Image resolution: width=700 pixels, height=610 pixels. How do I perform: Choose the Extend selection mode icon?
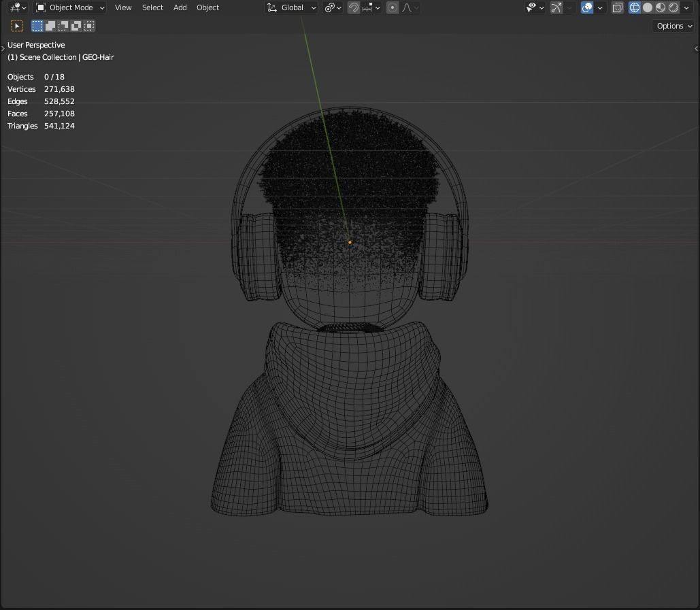pyautogui.click(x=50, y=26)
